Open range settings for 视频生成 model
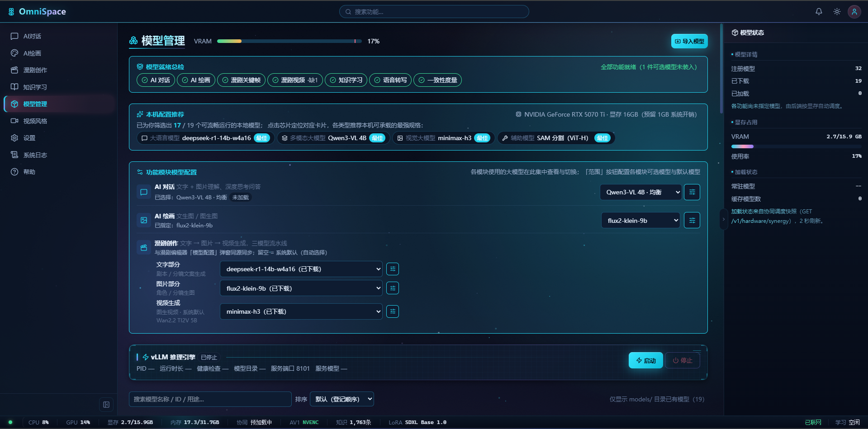Viewport: 868px width, 429px height. point(393,311)
